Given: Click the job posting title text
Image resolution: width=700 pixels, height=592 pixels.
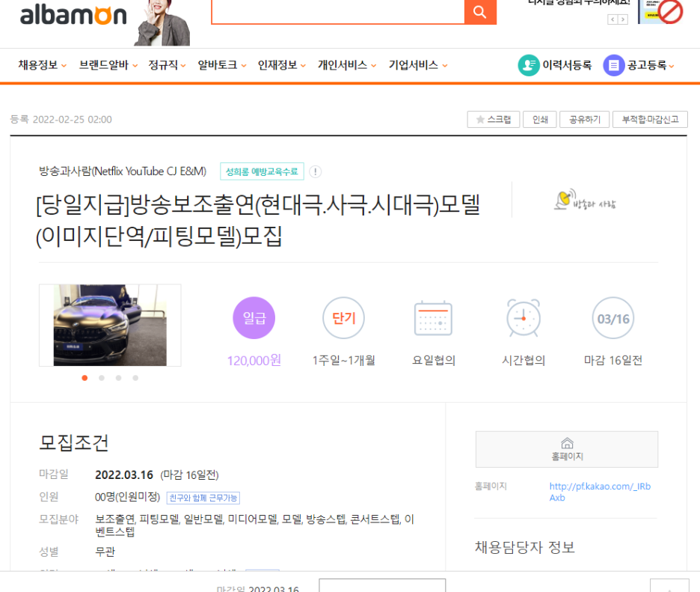Looking at the screenshot, I should point(258,220).
